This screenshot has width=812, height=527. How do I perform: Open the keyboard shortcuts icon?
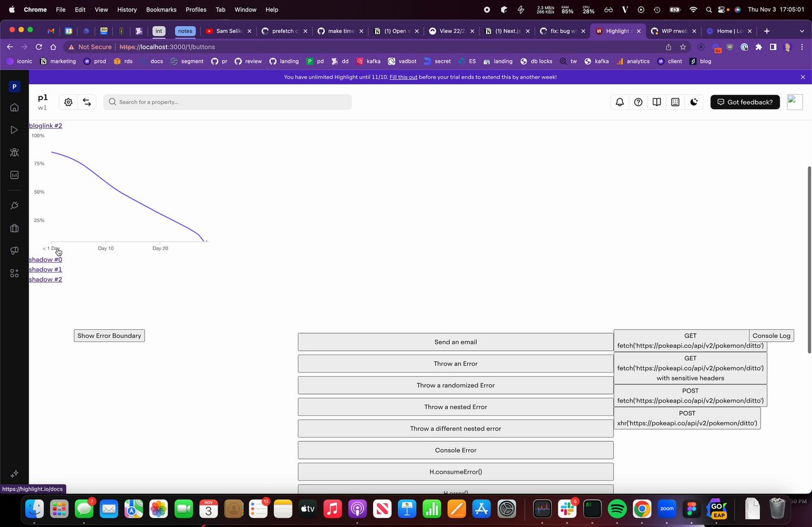(x=676, y=102)
